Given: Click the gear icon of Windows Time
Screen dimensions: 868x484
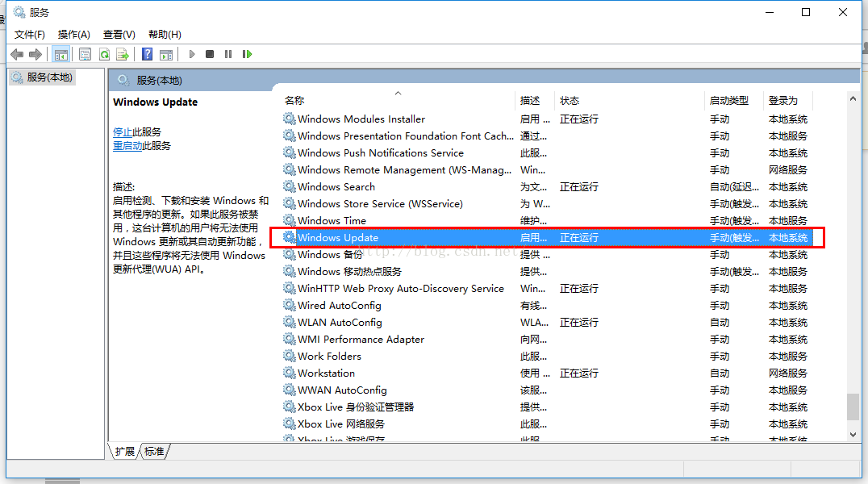Looking at the screenshot, I should click(289, 220).
